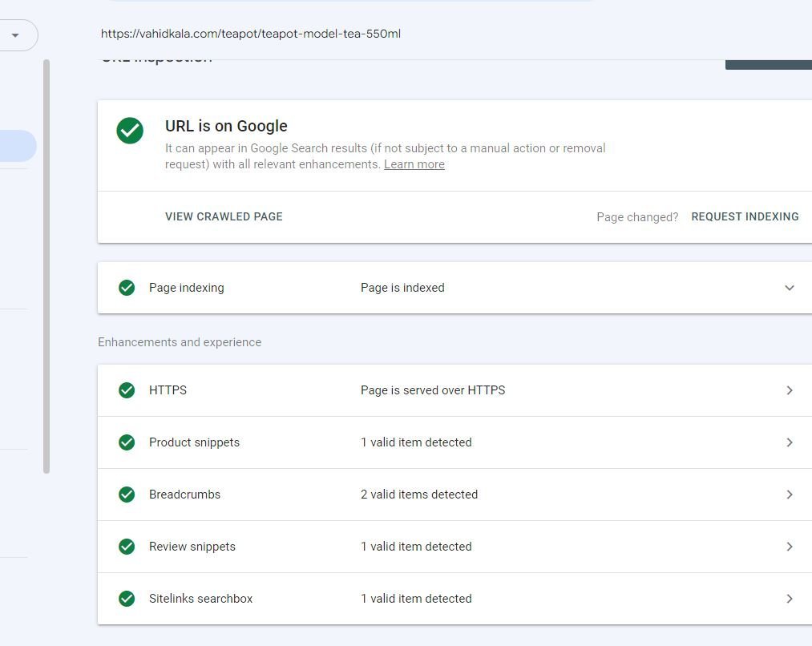Click the sidebar vertical scrollbar
The height and width of the screenshot is (646, 812).
click(x=46, y=266)
